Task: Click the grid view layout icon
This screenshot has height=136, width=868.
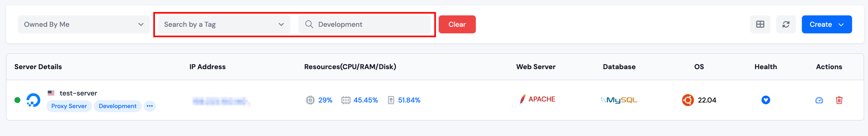Action: (x=760, y=24)
